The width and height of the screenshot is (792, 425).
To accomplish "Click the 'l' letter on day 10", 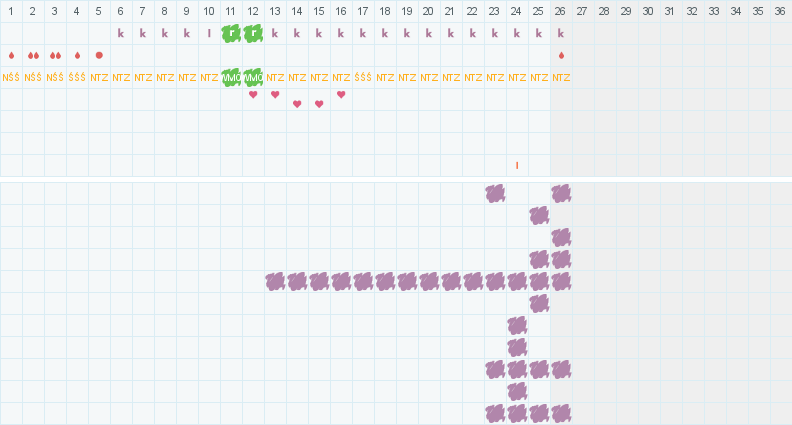I will click(209, 33).
